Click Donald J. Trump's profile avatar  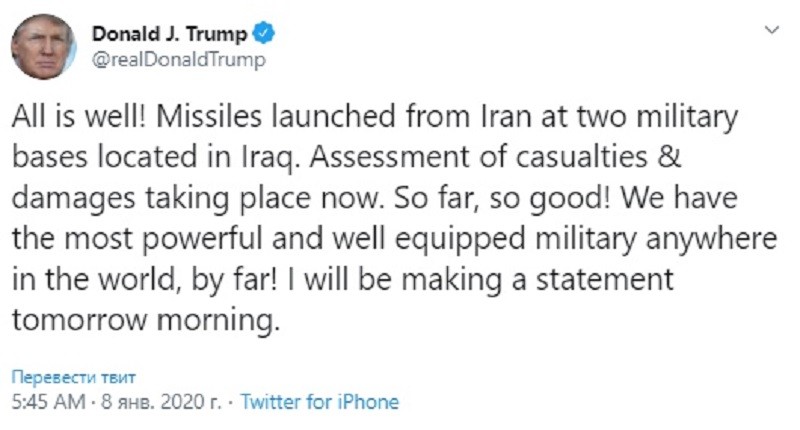click(43, 47)
